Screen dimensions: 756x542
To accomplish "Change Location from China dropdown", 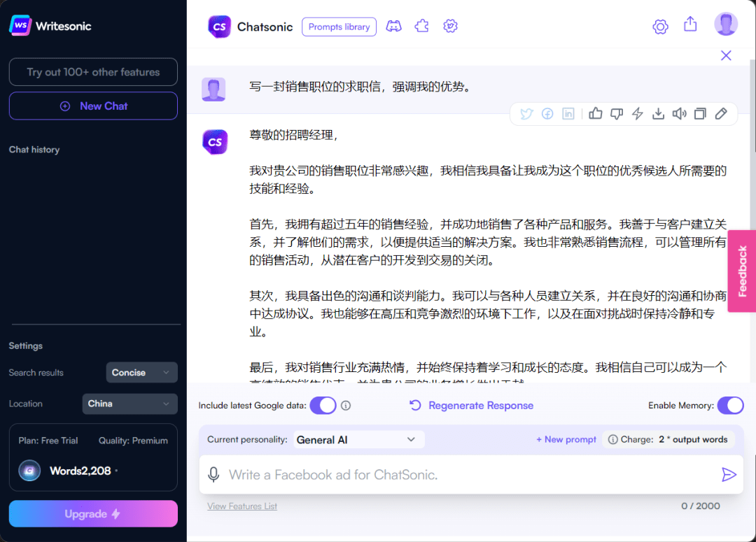I will [129, 404].
